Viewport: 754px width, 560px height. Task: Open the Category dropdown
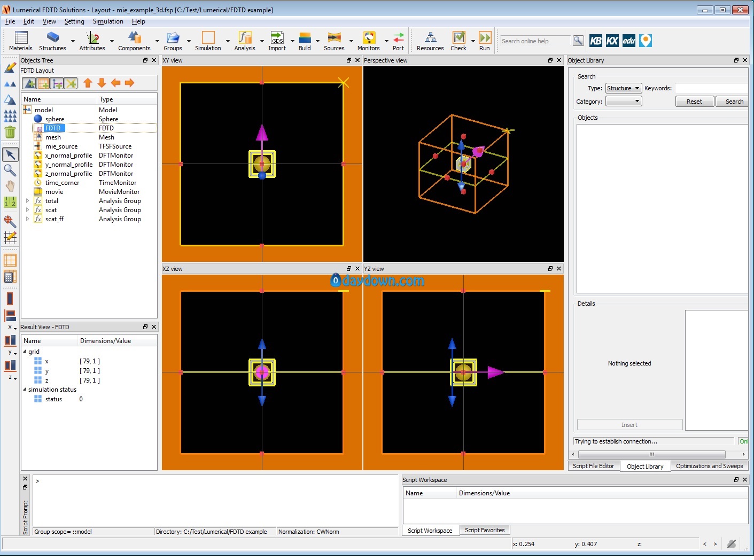[x=623, y=102]
